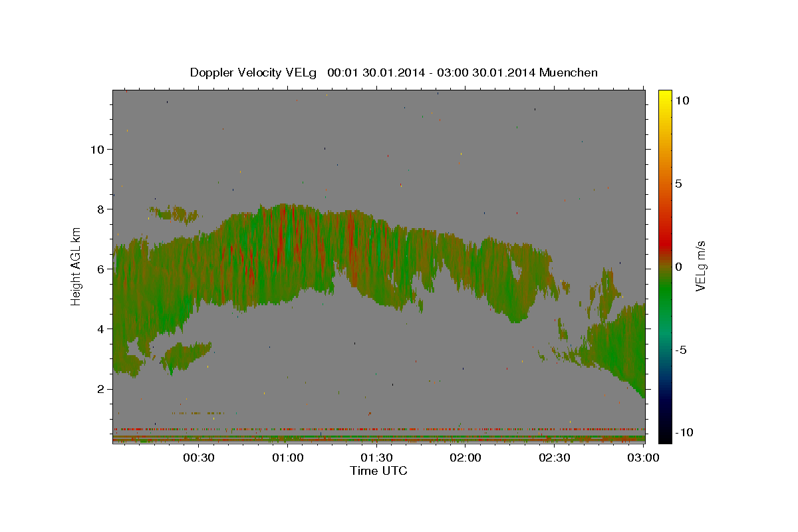Click the '00:30' time axis label

click(x=199, y=458)
